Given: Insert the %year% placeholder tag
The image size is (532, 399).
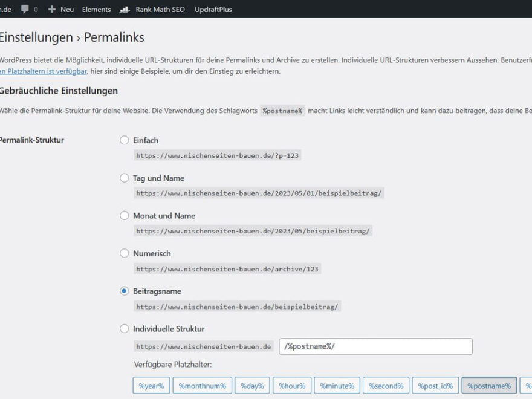Looking at the screenshot, I should click(151, 386).
